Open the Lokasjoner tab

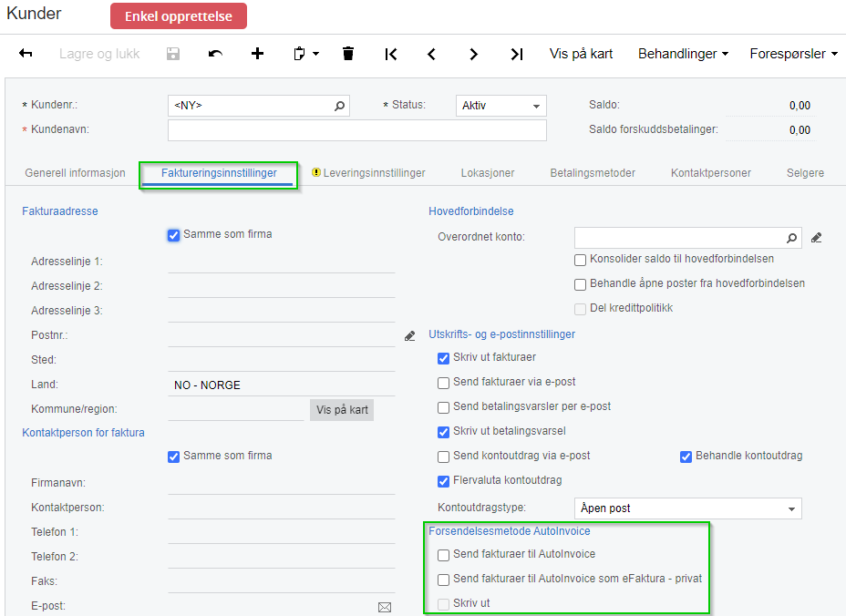point(487,173)
